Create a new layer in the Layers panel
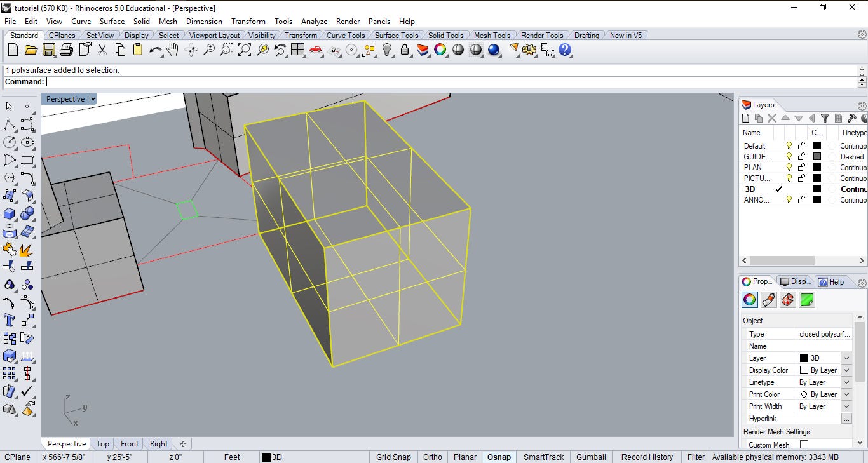Image resolution: width=868 pixels, height=463 pixels. tap(745, 117)
